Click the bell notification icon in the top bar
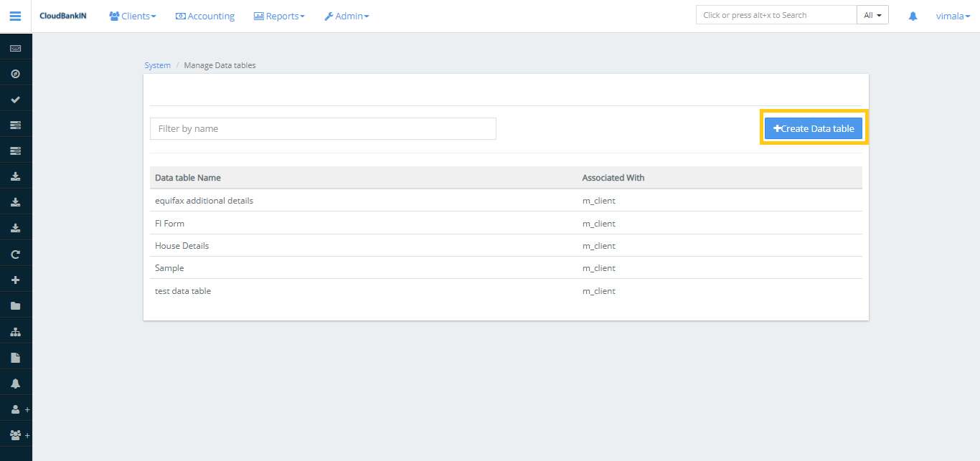This screenshot has height=461, width=980. pyautogui.click(x=912, y=16)
